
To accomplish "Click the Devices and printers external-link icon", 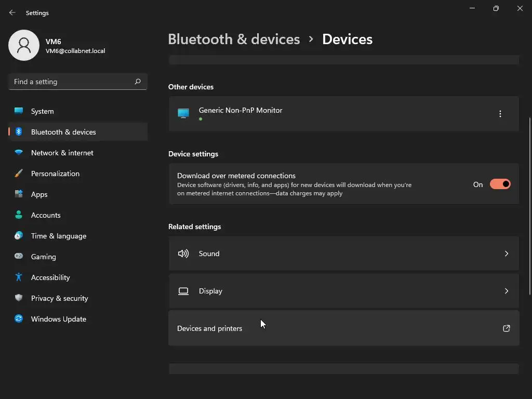I will click(x=507, y=328).
